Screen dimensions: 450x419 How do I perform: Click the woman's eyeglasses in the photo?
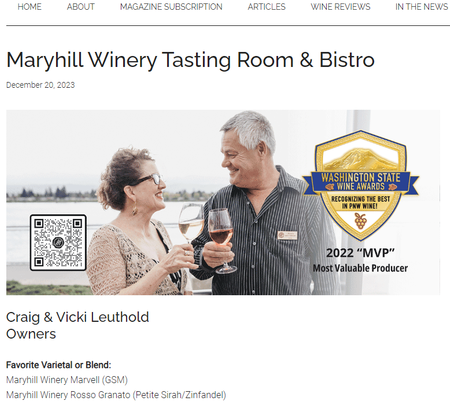(148, 179)
